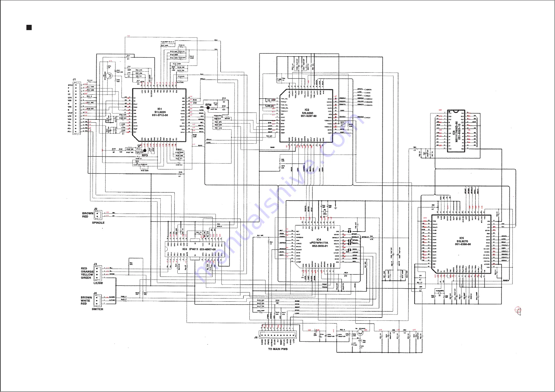Viewport: 555px width, 392px height.
Task: Click part number 051-6397-00
Action: pyautogui.click(x=308, y=116)
